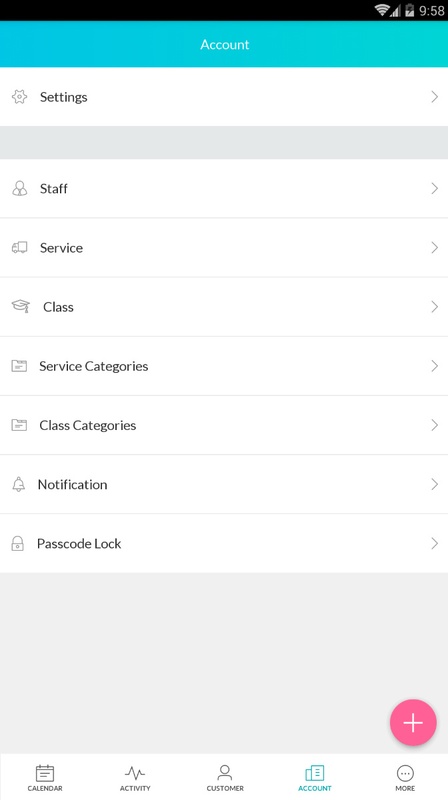Open the Service Categories label
Screen dimensions: 448x800
94,366
